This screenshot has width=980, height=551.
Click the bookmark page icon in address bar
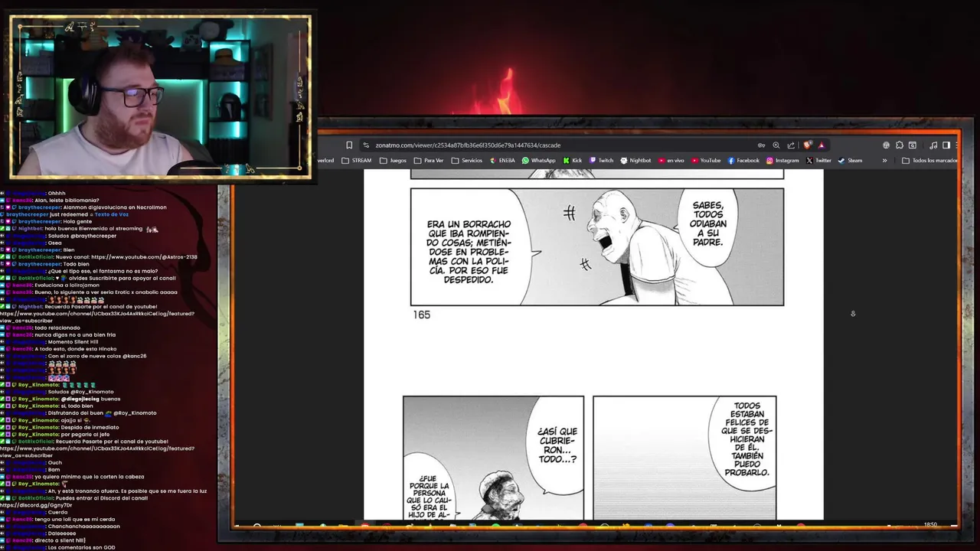[x=349, y=145]
